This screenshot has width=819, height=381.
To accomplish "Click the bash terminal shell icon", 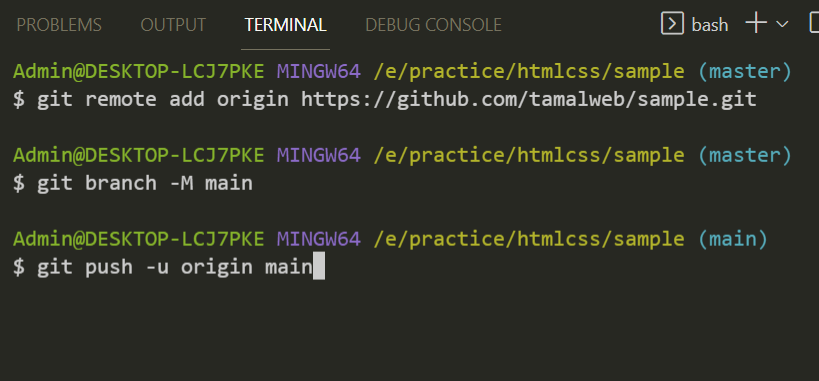I will [672, 24].
